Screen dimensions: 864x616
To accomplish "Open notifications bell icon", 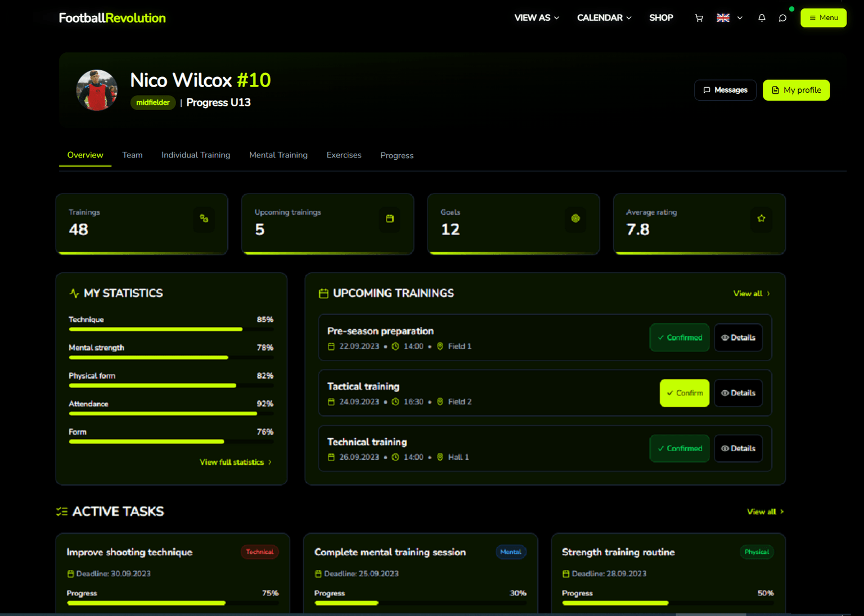I will (762, 18).
